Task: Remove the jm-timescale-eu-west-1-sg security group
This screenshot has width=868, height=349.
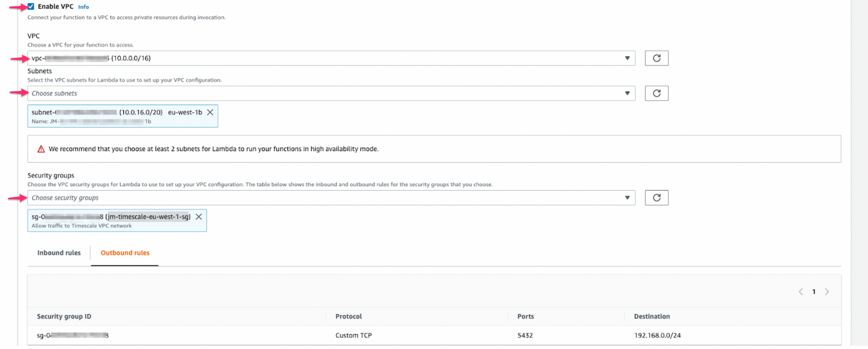Action: click(199, 217)
